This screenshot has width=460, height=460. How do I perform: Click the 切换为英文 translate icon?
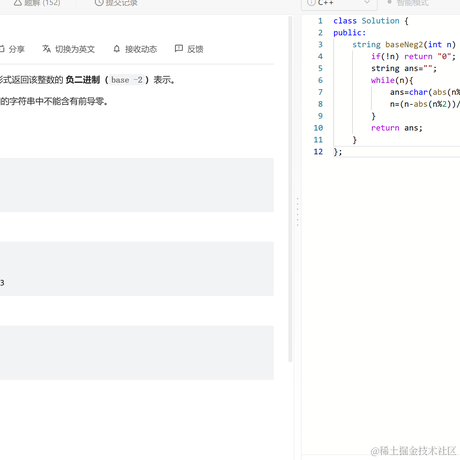pyautogui.click(x=46, y=49)
